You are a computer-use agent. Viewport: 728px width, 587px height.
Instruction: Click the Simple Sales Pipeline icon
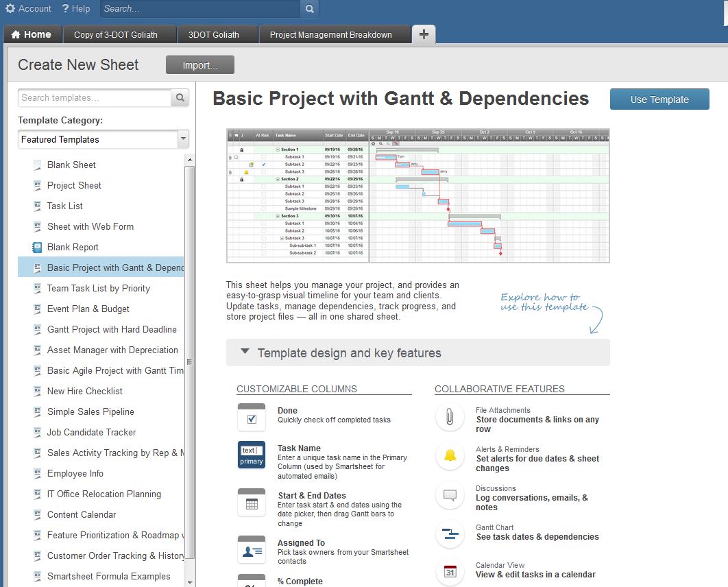point(37,411)
